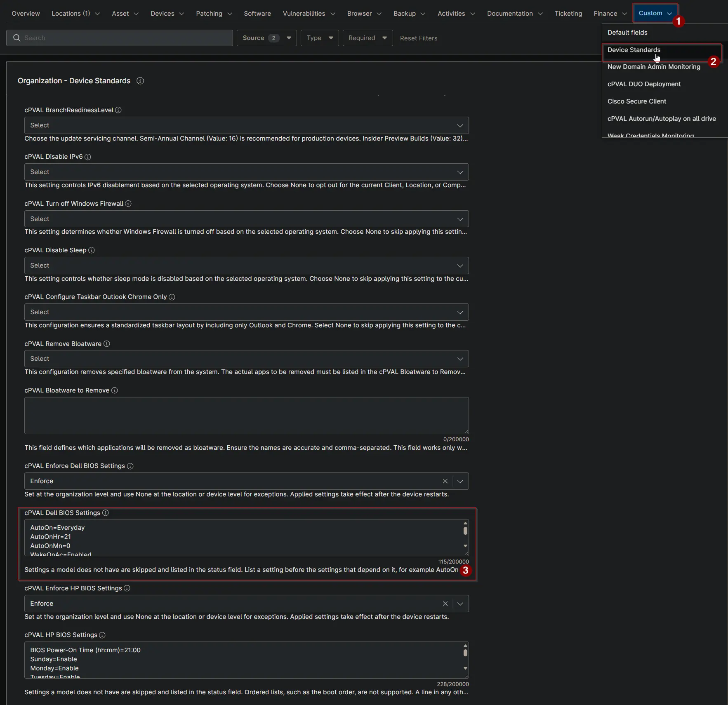Click info icon next to cPVAL Disable IPv6
The width and height of the screenshot is (728, 705).
coord(88,157)
